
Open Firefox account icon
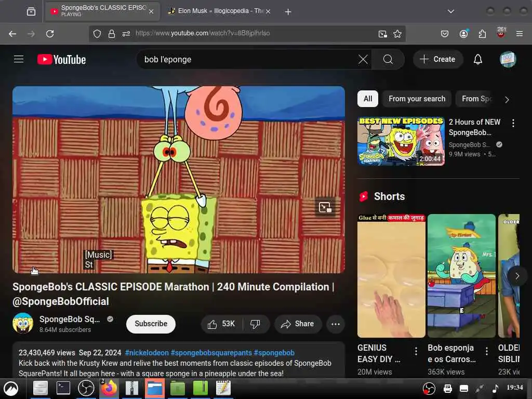point(463,34)
